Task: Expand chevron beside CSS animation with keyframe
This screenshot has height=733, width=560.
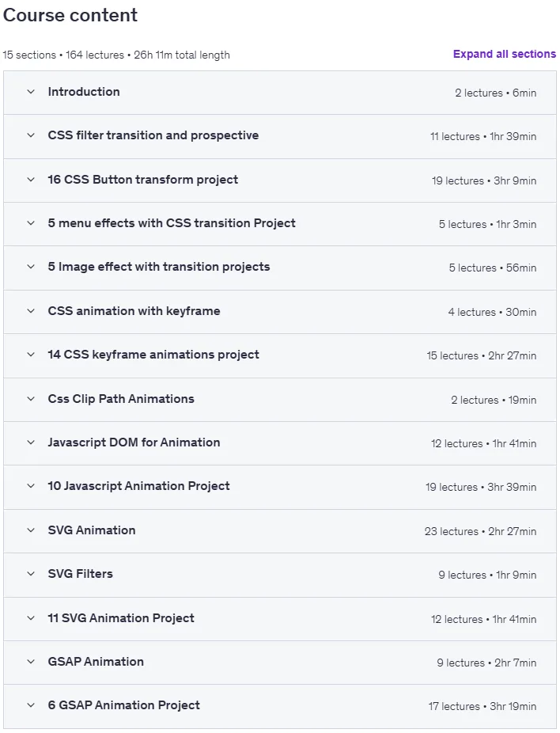Action: point(31,311)
